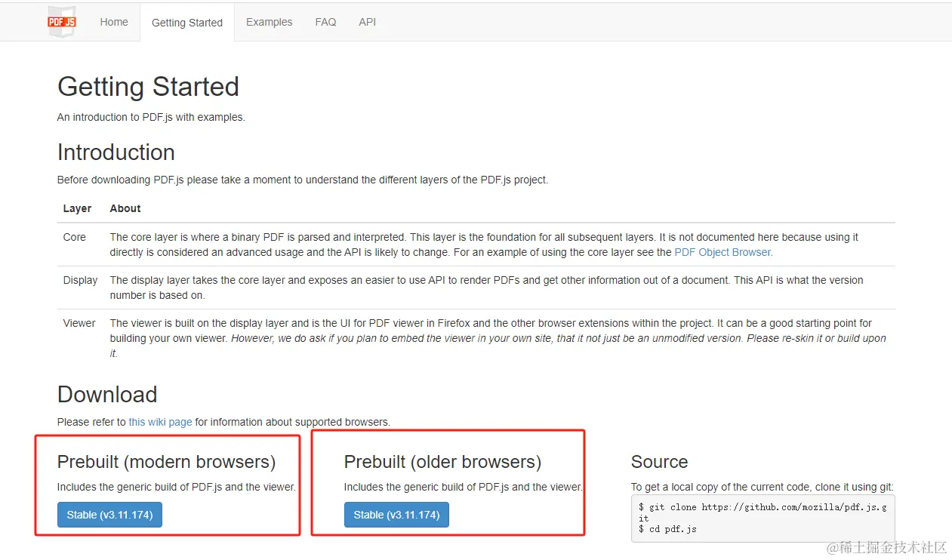Download Stable build for modern browsers

(109, 515)
